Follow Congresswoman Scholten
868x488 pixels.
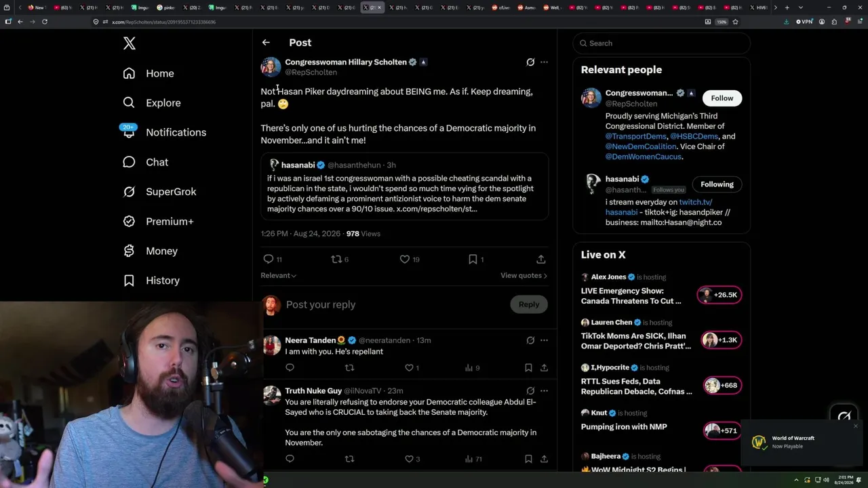[x=722, y=98]
